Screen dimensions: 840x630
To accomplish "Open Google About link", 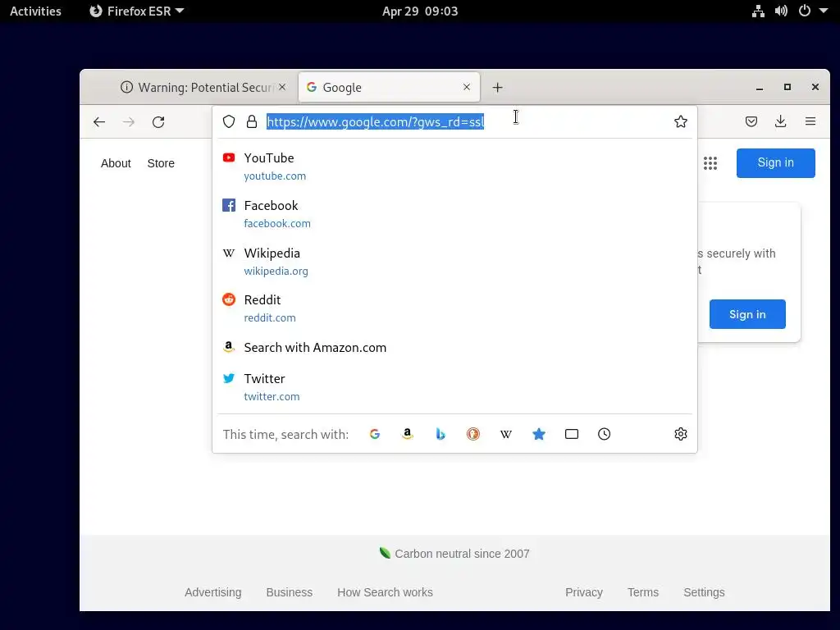I will [116, 163].
